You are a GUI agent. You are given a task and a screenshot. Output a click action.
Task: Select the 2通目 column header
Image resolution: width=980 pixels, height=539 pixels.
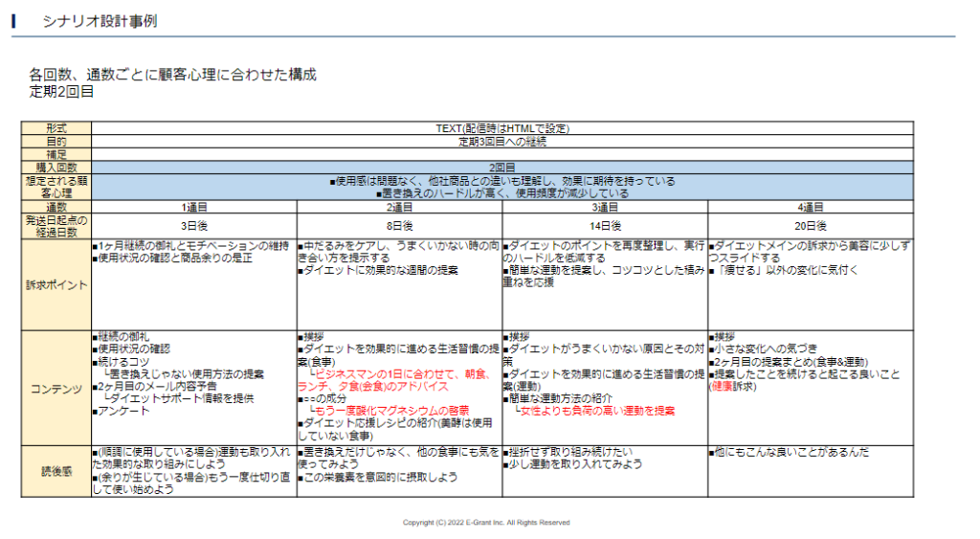point(399,207)
